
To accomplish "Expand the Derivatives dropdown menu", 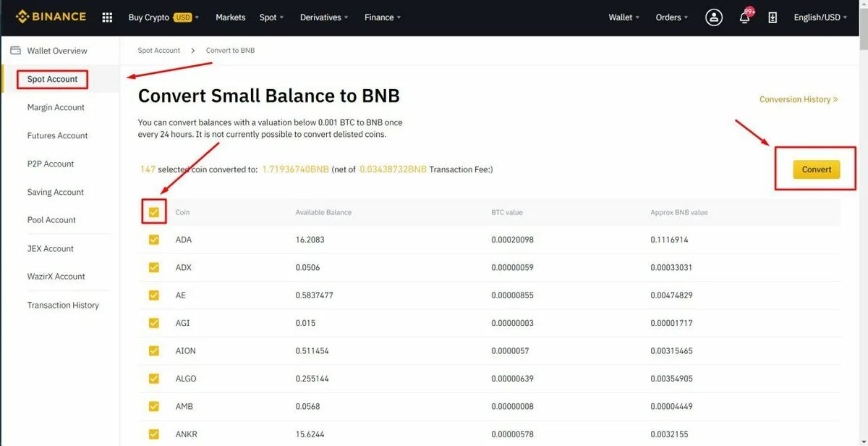I will pyautogui.click(x=324, y=17).
